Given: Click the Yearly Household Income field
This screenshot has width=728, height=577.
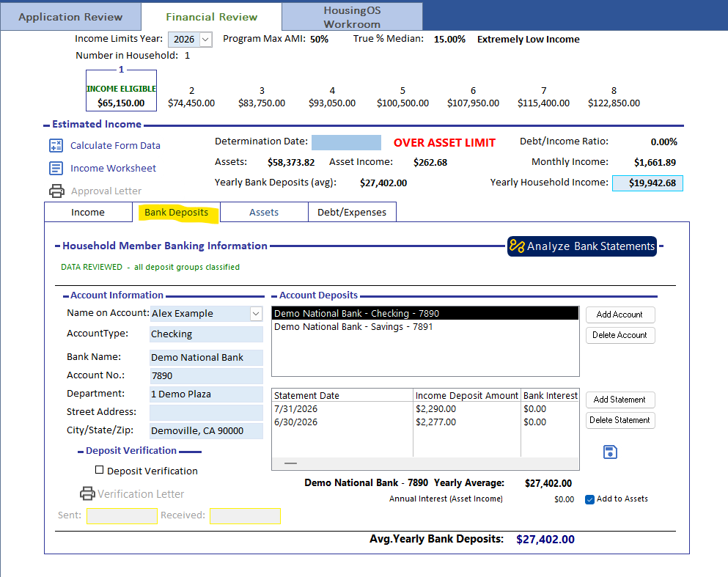Looking at the screenshot, I should [647, 183].
